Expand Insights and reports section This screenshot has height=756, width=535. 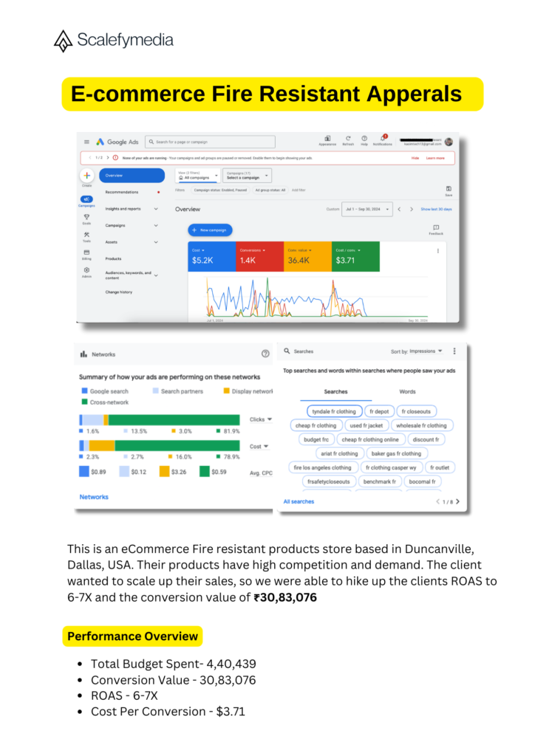156,209
